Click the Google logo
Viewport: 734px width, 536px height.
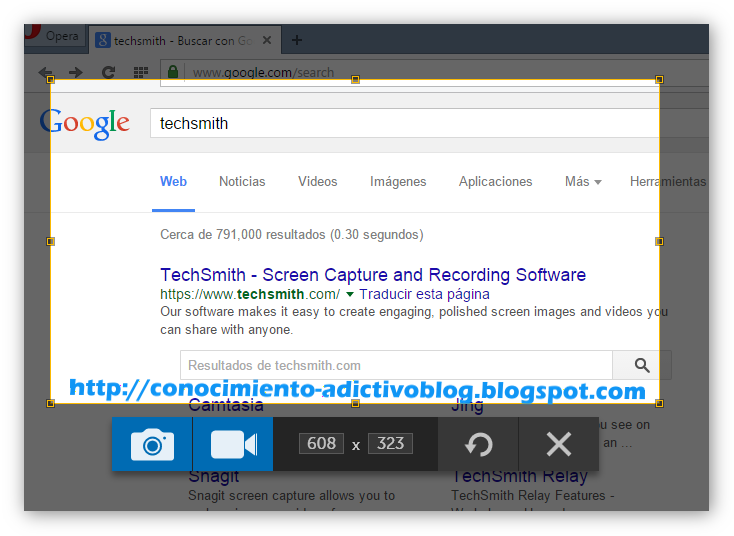pos(85,123)
